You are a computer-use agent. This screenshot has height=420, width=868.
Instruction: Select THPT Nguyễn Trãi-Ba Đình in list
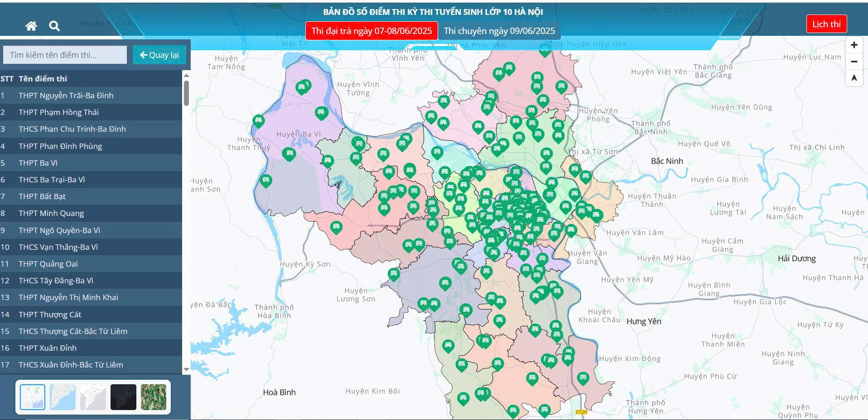66,95
